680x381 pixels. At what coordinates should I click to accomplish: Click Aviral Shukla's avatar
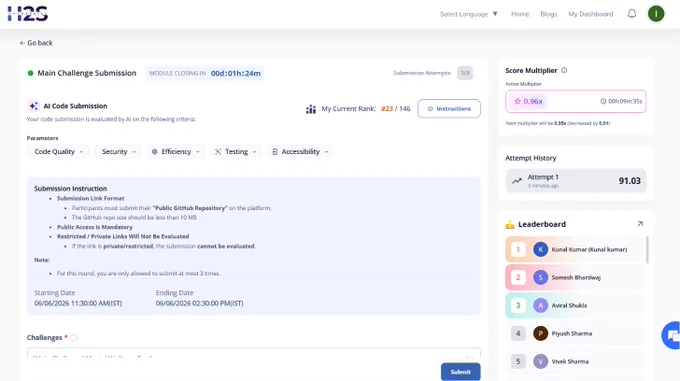[540, 306]
